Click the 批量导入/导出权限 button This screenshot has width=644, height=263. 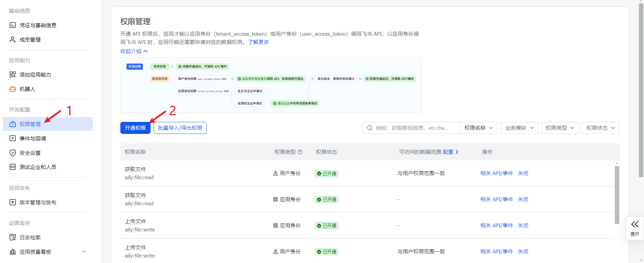click(x=180, y=128)
